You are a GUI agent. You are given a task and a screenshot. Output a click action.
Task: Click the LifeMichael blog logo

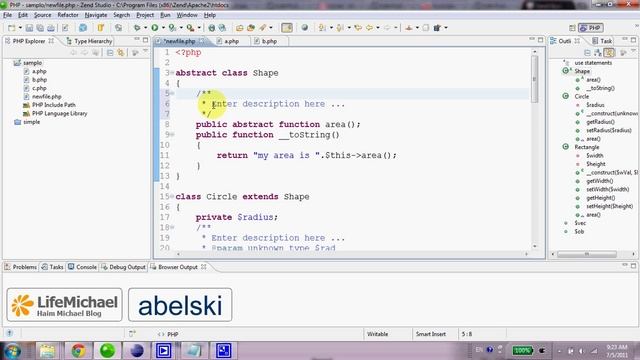tap(64, 305)
